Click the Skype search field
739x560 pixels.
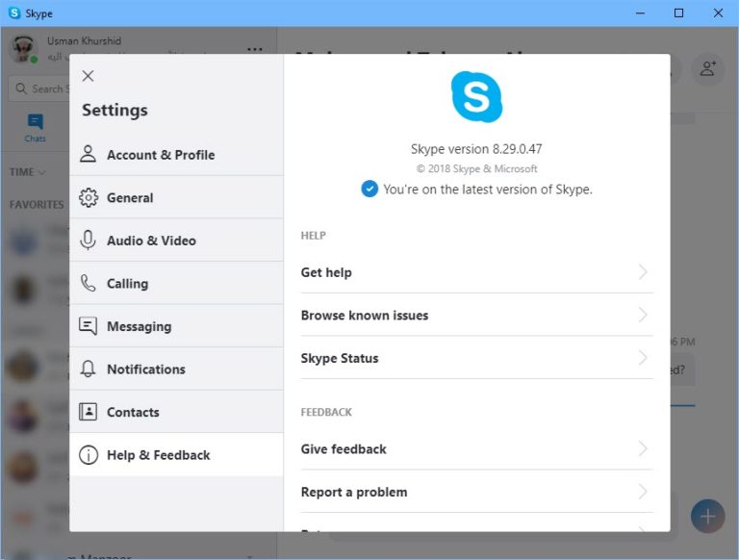[x=39, y=89]
